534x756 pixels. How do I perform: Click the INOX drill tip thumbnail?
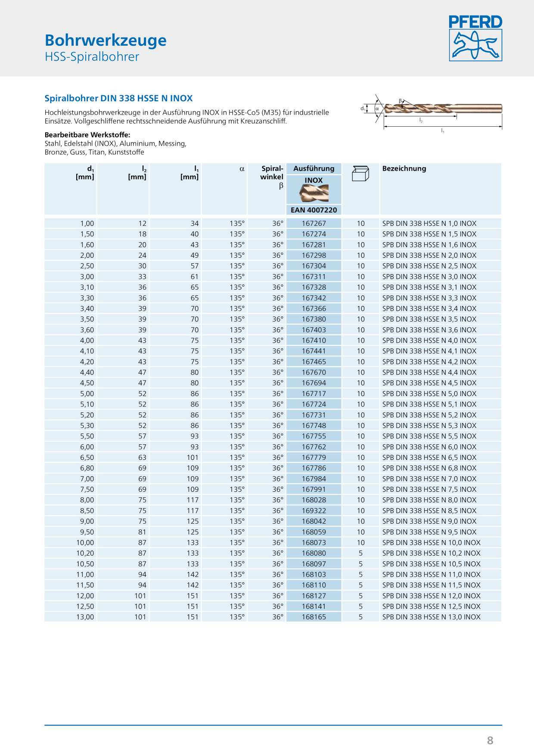coord(314,193)
